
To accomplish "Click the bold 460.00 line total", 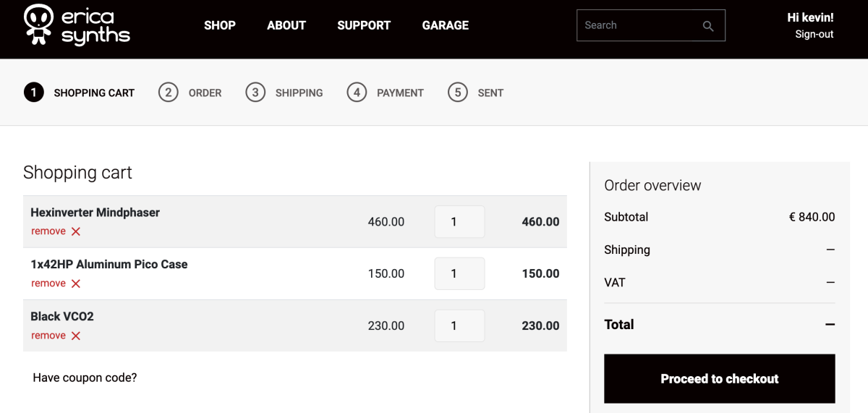I will [x=540, y=222].
